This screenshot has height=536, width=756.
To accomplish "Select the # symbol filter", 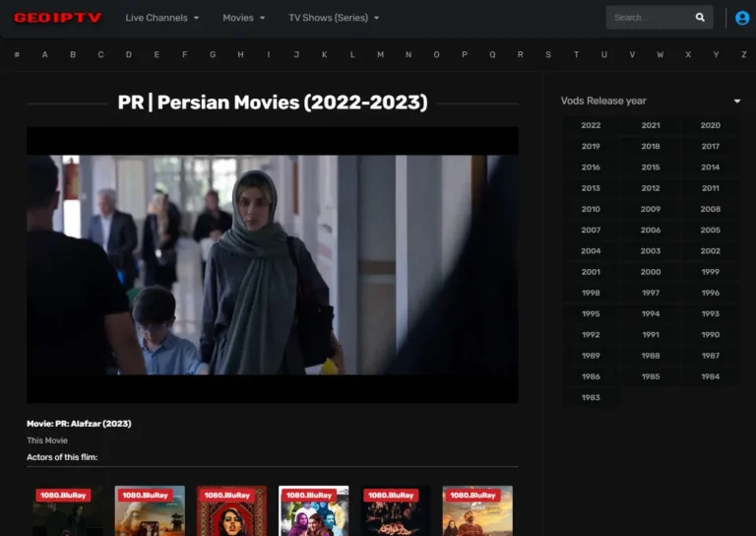I will point(17,54).
